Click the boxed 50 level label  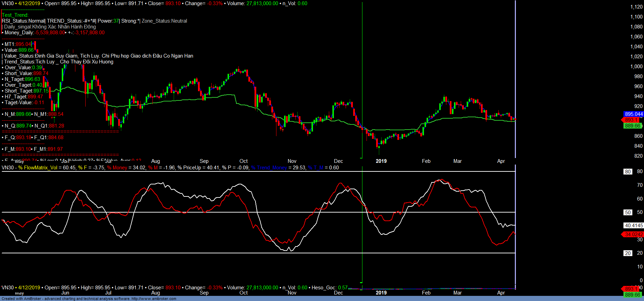(x=628, y=212)
